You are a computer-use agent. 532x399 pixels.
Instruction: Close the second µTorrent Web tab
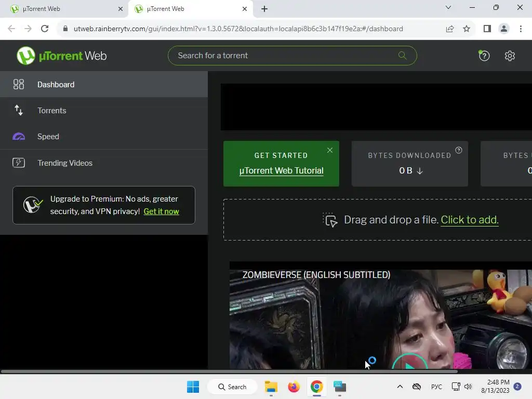pos(245,9)
